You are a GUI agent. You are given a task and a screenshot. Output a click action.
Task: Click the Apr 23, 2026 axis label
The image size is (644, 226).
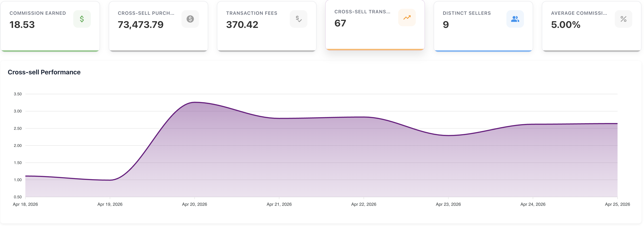[448, 204]
